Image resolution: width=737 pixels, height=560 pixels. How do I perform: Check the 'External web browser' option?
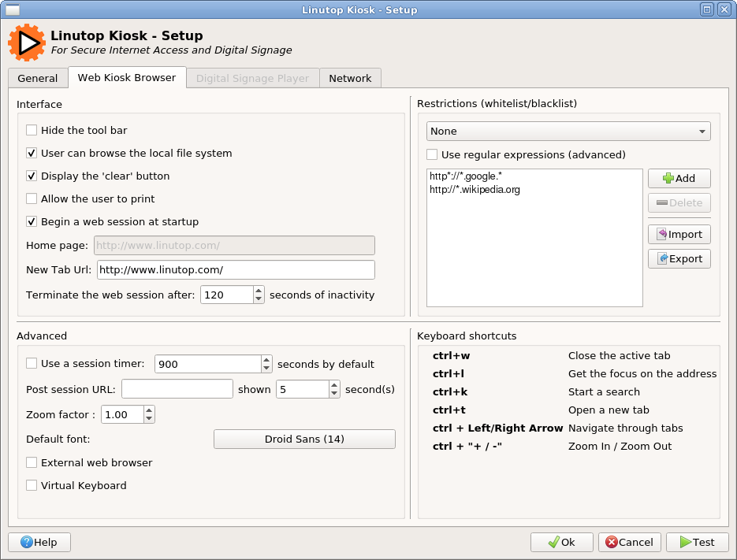click(32, 463)
